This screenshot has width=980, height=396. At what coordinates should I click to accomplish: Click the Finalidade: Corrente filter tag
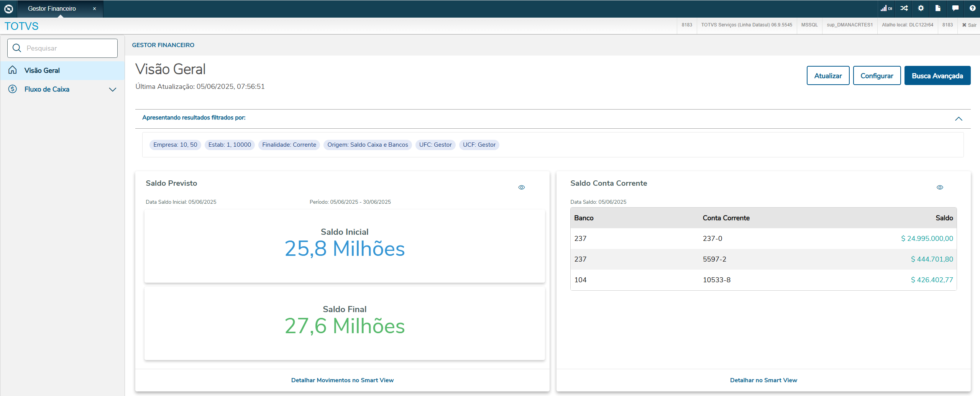pos(289,145)
